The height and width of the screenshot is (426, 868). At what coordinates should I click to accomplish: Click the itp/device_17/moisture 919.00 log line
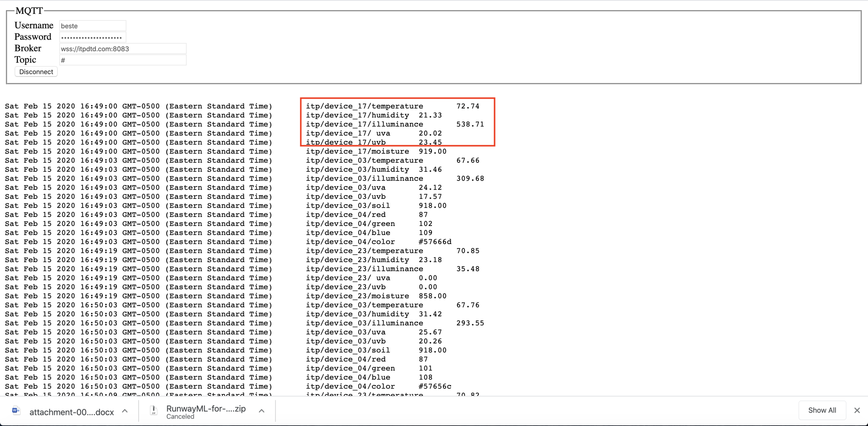pyautogui.click(x=376, y=152)
